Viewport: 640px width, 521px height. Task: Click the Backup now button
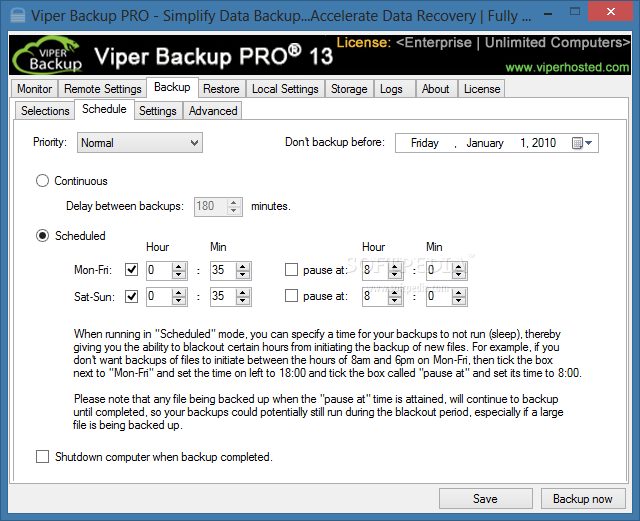583,499
